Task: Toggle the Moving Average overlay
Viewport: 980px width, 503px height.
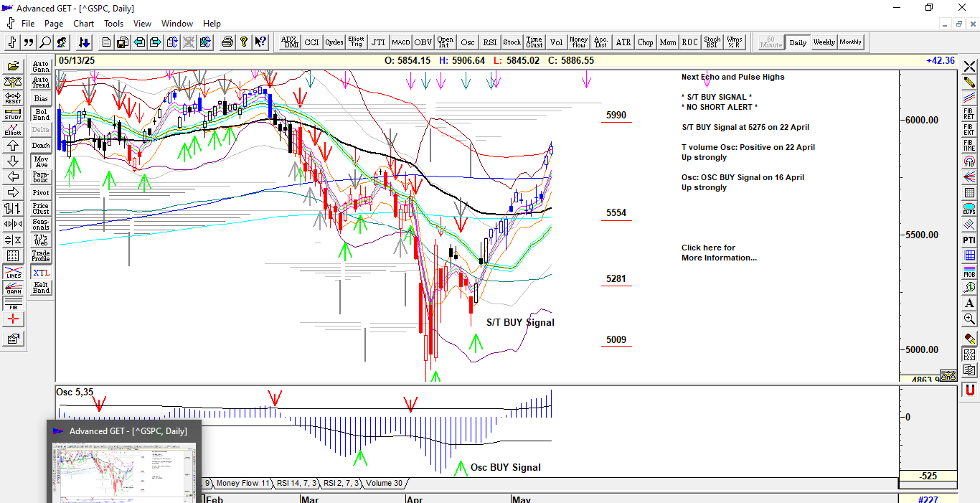Action: click(41, 161)
